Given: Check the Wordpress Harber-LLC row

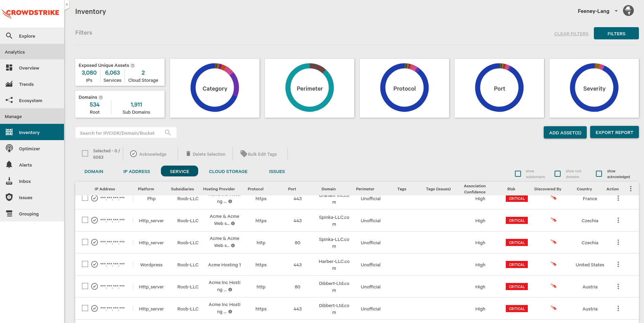Looking at the screenshot, I should 85,264.
